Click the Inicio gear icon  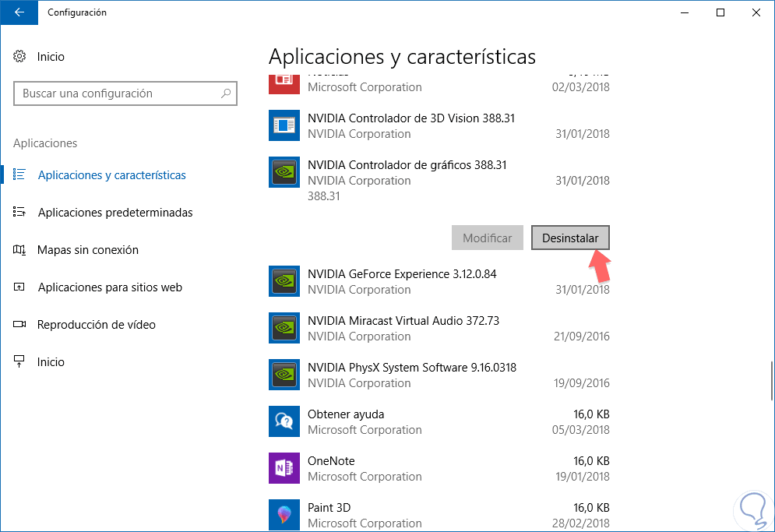click(20, 57)
